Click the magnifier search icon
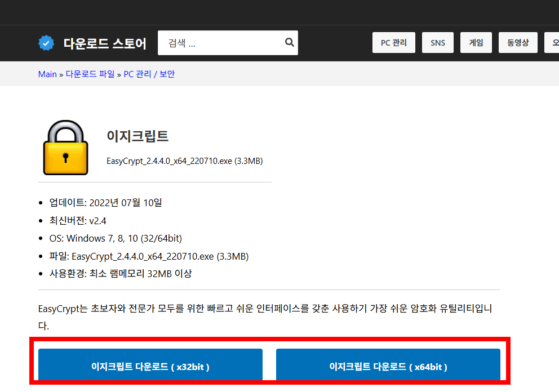The height and width of the screenshot is (392, 559). click(290, 42)
